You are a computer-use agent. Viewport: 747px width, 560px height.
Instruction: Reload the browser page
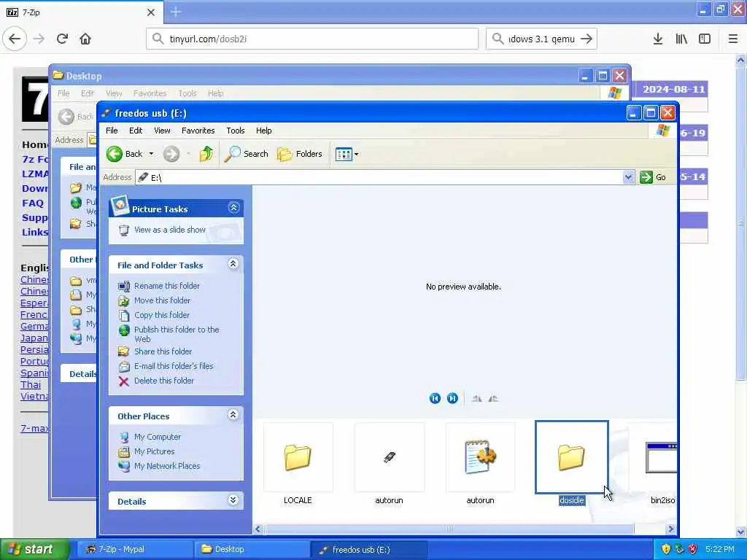click(62, 39)
